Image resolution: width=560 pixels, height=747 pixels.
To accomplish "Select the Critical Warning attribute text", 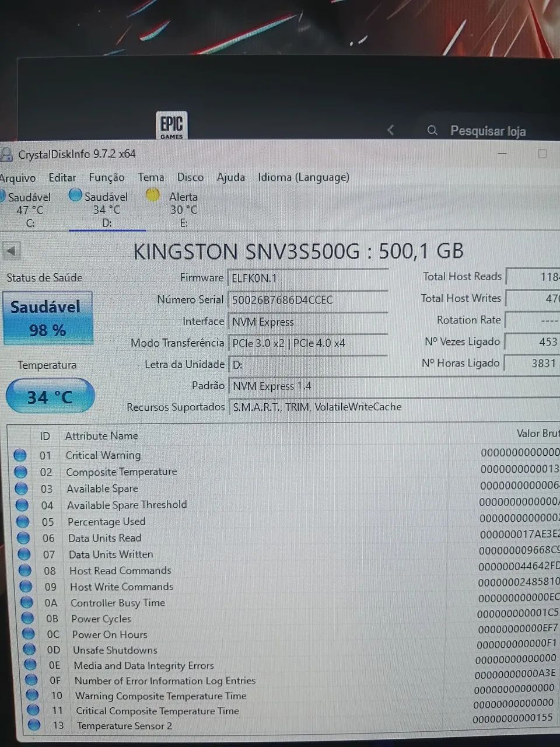I will (103, 455).
